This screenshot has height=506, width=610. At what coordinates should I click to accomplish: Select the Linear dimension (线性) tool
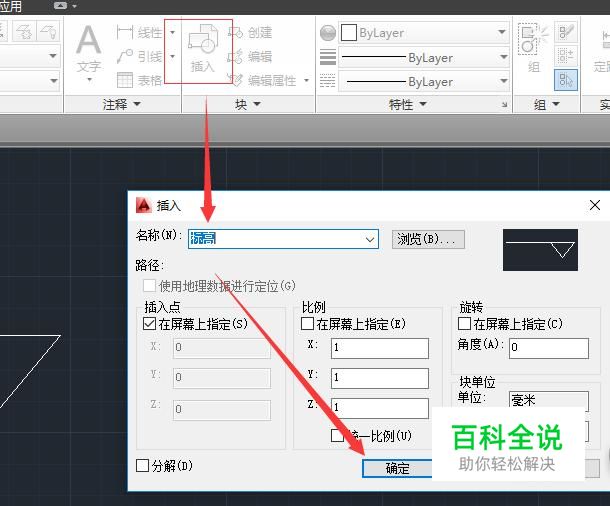(139, 32)
